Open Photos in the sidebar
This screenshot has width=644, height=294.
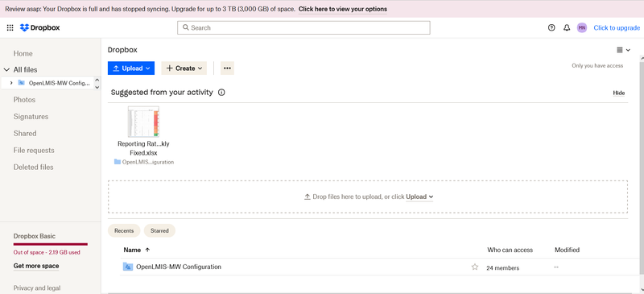pyautogui.click(x=24, y=100)
